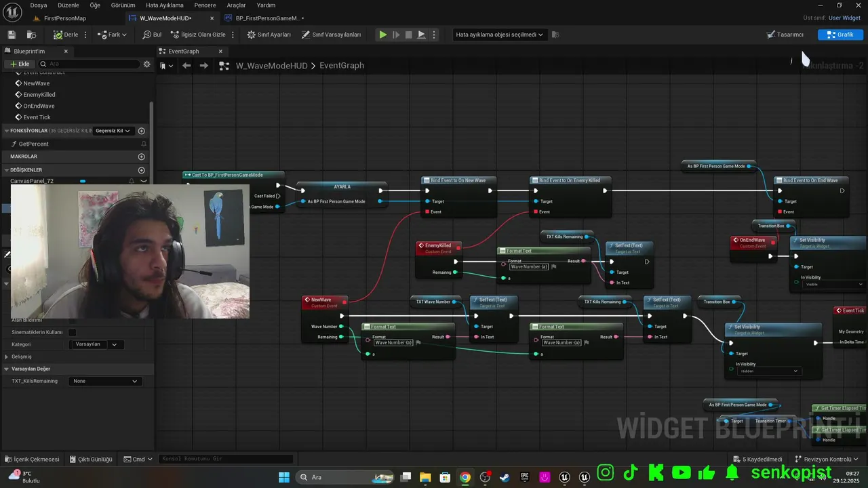Open Sınıf Varsayılanları class defaults
The width and height of the screenshot is (868, 488).
pos(331,35)
